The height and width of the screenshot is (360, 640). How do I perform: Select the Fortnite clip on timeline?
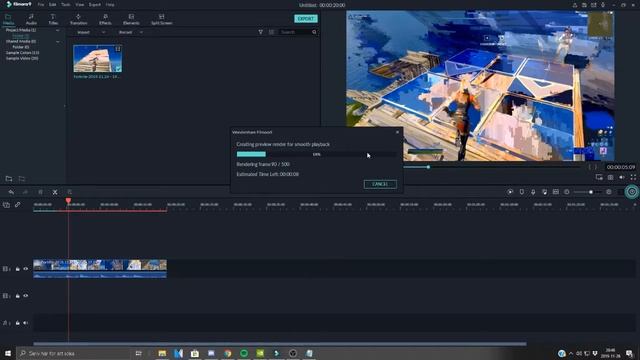pyautogui.click(x=100, y=269)
